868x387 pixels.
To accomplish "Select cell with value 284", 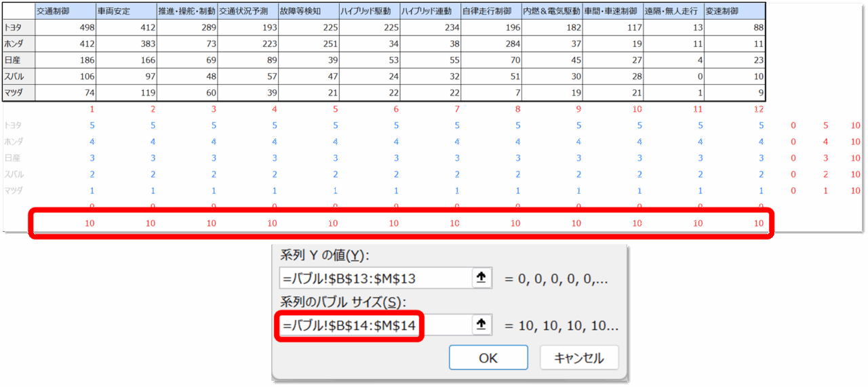I will click(491, 43).
